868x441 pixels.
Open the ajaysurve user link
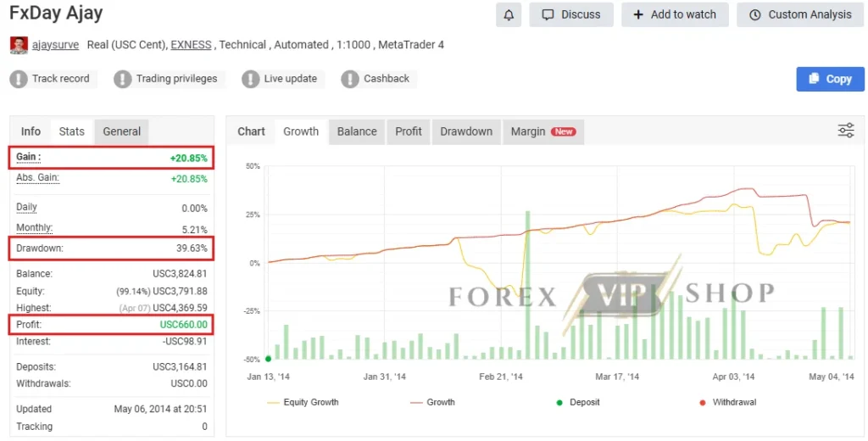coord(55,45)
